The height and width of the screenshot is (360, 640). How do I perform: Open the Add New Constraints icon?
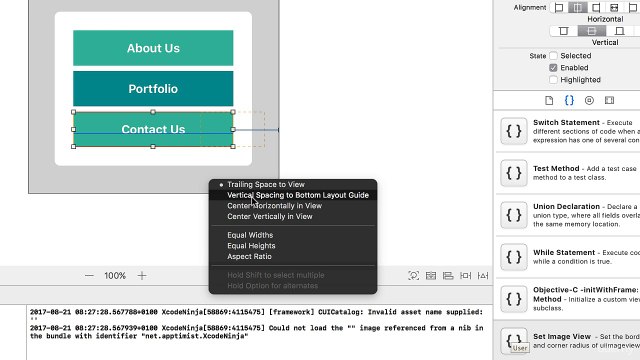(465, 276)
